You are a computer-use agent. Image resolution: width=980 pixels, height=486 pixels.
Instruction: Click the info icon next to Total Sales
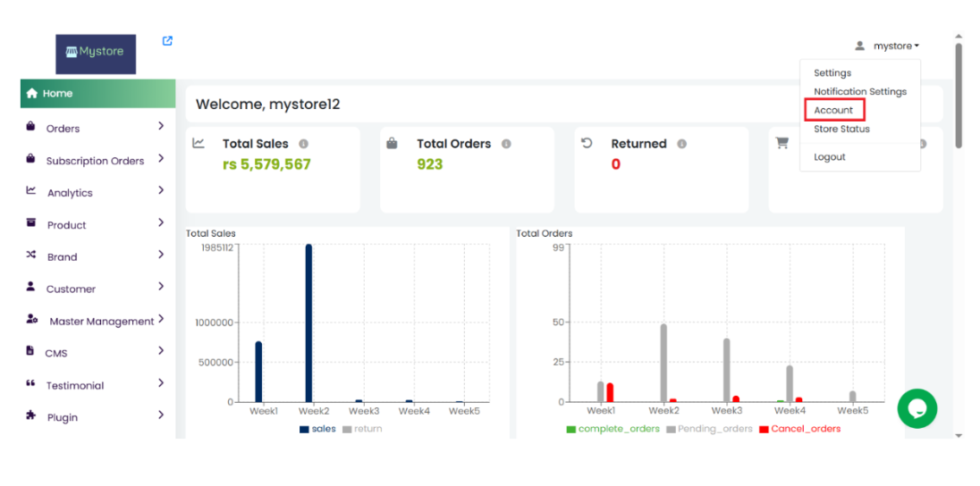pos(303,144)
